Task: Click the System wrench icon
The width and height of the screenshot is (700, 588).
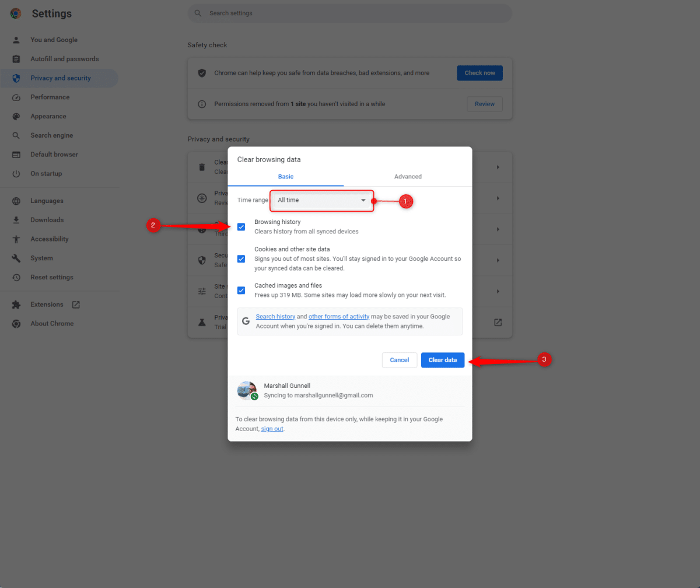Action: [x=17, y=258]
